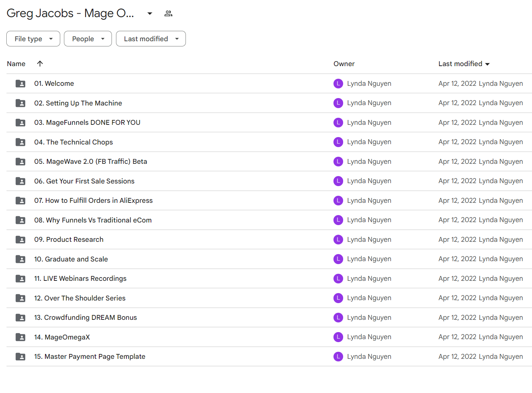Image resolution: width=532 pixels, height=393 pixels.
Task: Click folder icon for 10. Graduate and Scale
Action: point(20,259)
